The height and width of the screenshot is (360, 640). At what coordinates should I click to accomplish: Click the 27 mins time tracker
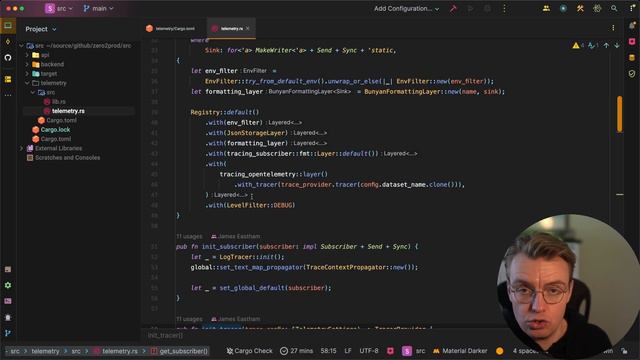point(297,351)
